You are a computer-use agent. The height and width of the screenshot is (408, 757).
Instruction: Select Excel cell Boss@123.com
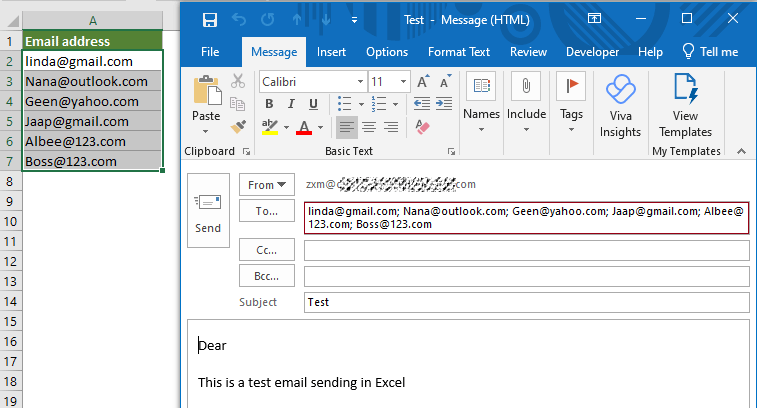coord(92,161)
